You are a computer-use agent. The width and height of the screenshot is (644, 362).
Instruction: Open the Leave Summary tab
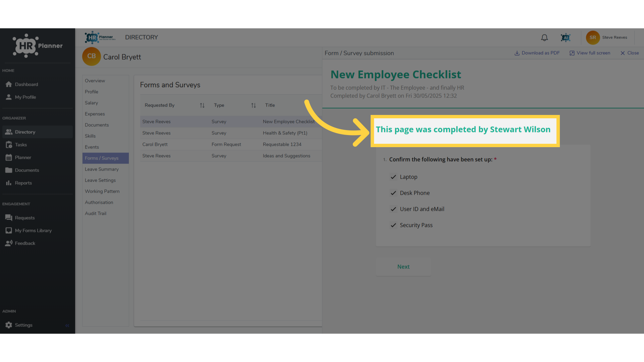105,169
